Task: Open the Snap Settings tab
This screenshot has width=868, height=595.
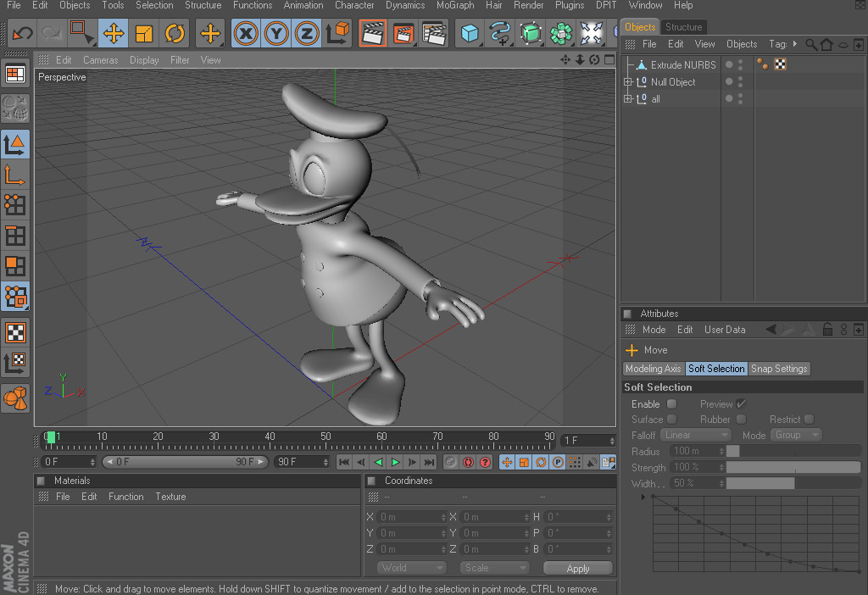Action: click(779, 369)
